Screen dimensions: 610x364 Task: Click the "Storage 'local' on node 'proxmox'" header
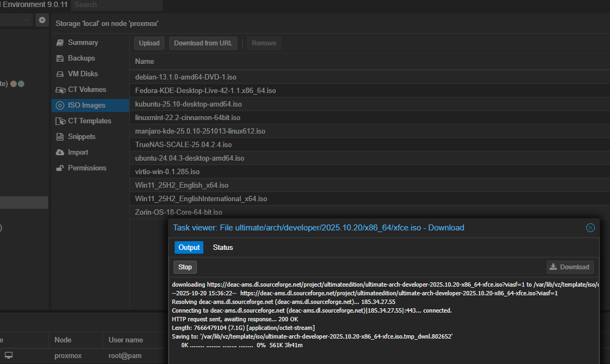(x=107, y=23)
